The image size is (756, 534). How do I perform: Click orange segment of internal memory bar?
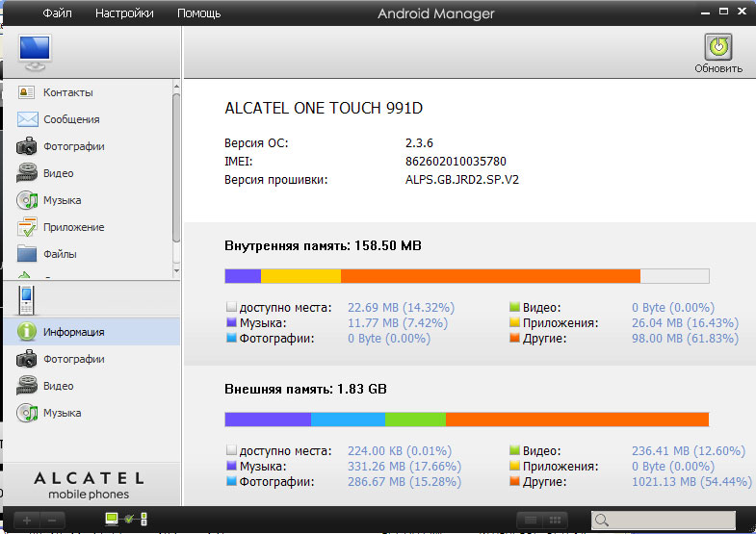coord(490,276)
